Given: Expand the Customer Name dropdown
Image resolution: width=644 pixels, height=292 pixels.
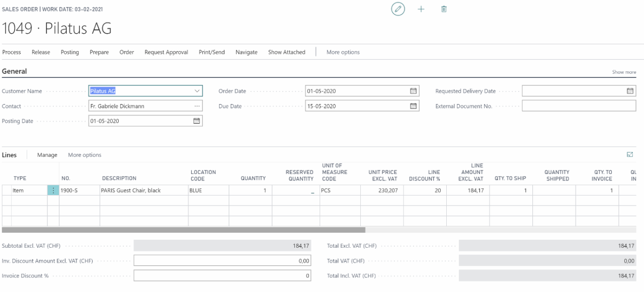Looking at the screenshot, I should [196, 91].
